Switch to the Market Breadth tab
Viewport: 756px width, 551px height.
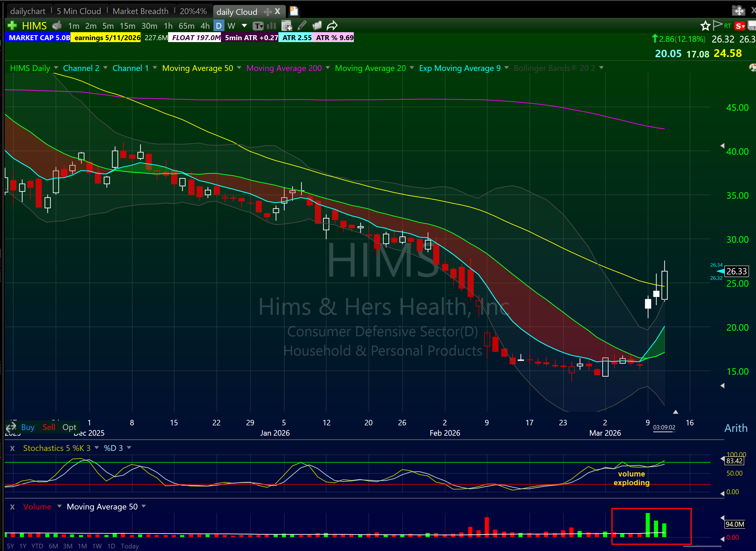tap(140, 11)
